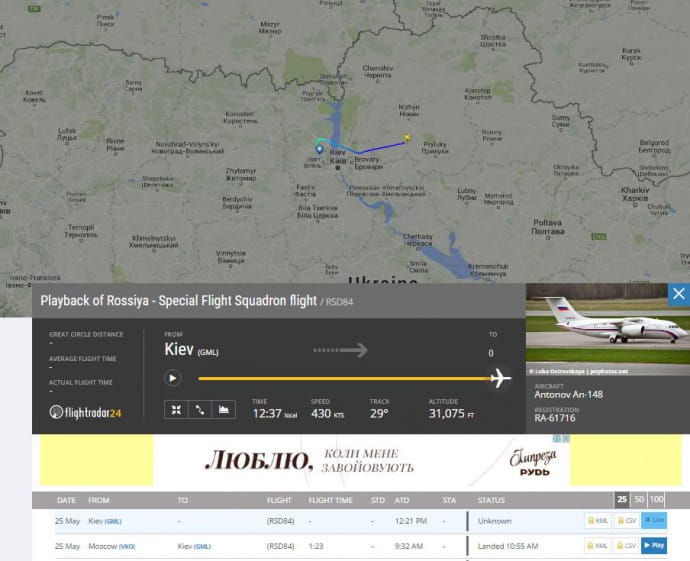Image resolution: width=690 pixels, height=561 pixels.
Task: Click the yellow aircraft icon on map
Action: point(407,138)
